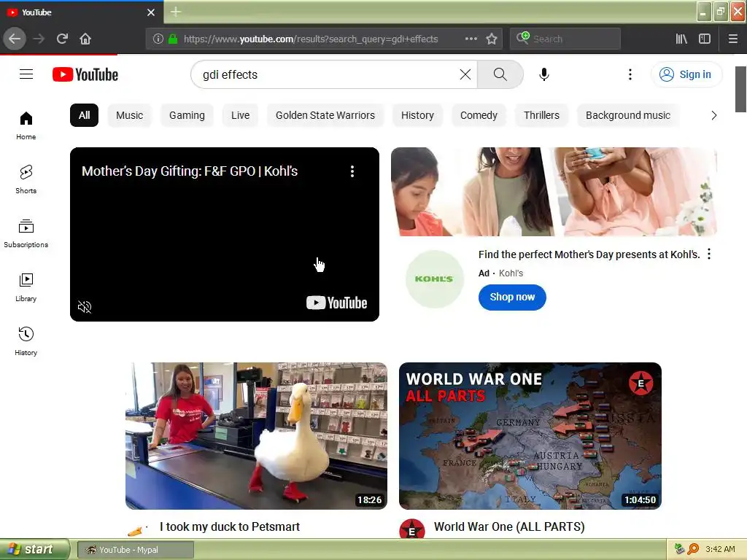Click the browser Home icon

(85, 39)
